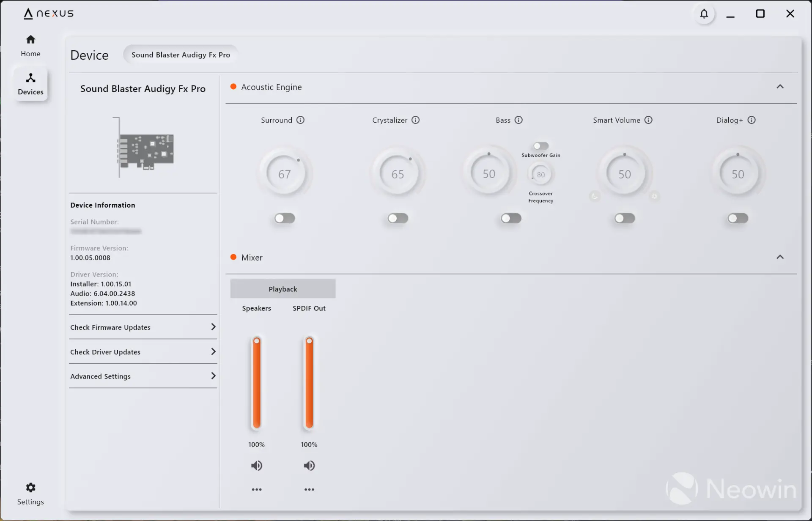
Task: Select the Playback mixer tab
Action: click(x=283, y=289)
